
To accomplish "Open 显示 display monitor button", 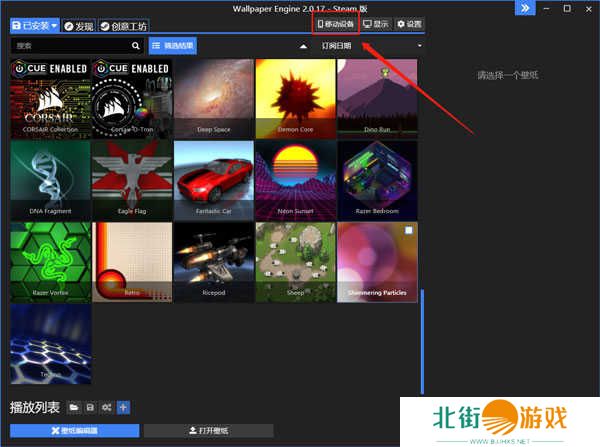I will coord(375,24).
